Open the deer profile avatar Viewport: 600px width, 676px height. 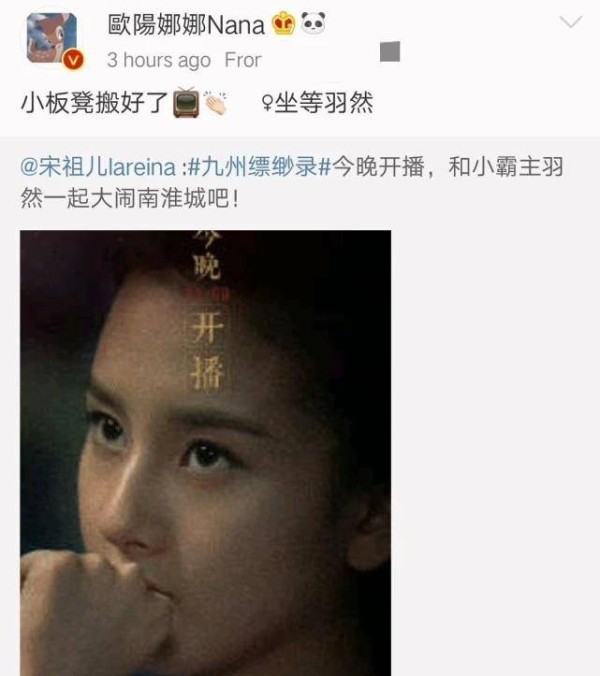pos(52,38)
